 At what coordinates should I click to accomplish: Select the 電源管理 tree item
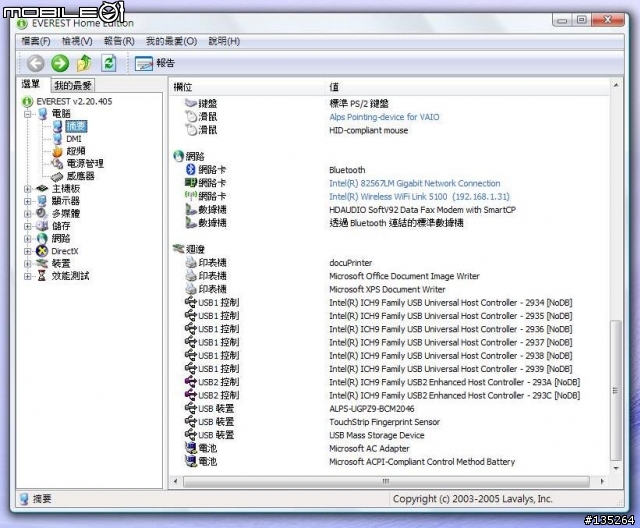(x=85, y=164)
